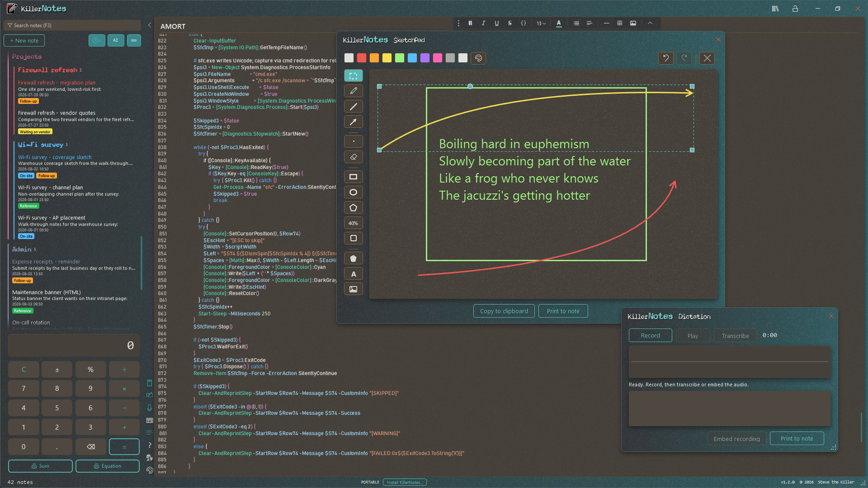Open the search filter funnel icon

coord(10,25)
